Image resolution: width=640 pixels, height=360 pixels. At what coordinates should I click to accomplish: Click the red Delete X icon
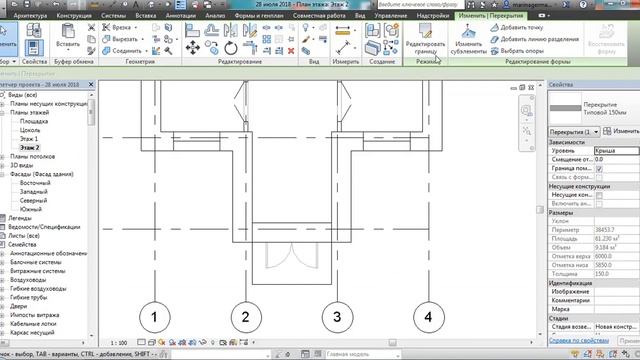coord(291,51)
